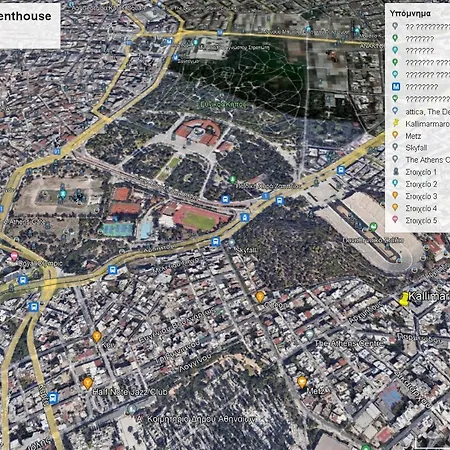This screenshot has width=450, height=450.
Task: Click Kallimarmaro entry in the legend
Action: click(x=427, y=124)
